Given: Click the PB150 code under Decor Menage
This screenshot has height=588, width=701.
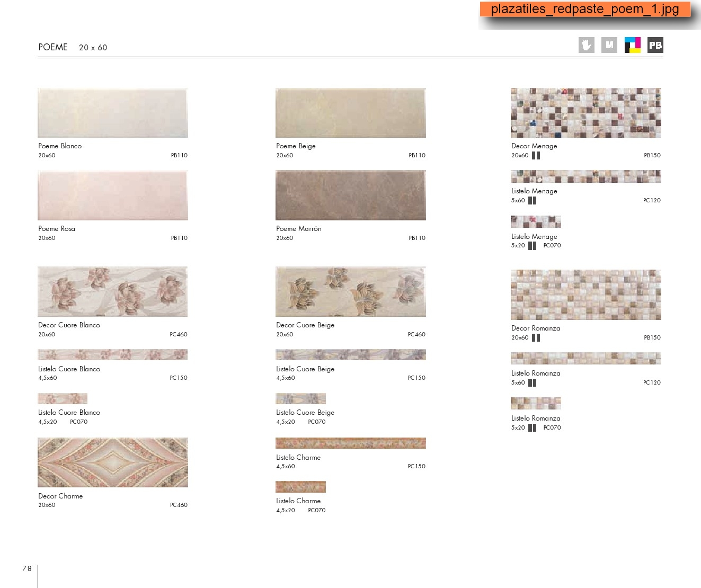Looking at the screenshot, I should click(x=652, y=156).
